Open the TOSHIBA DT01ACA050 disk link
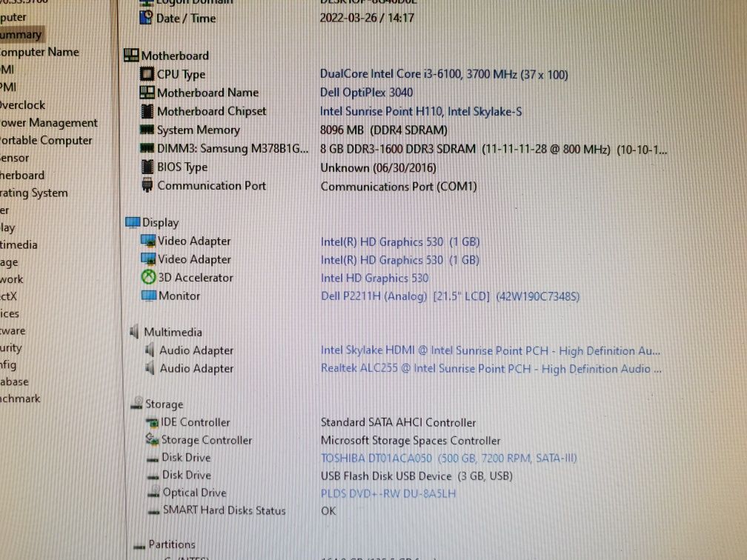The height and width of the screenshot is (560, 747). 449,458
